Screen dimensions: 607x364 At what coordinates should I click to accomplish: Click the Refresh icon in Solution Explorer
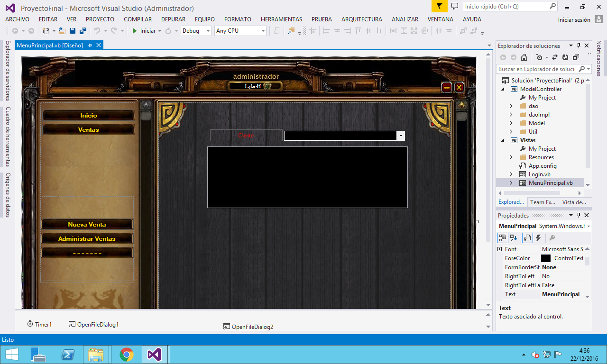[565, 57]
